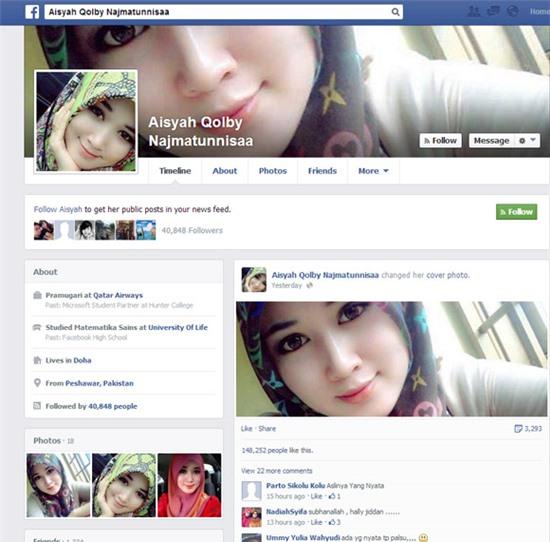Expand View 22 more comments
The width and height of the screenshot is (550, 542).
pyautogui.click(x=276, y=471)
